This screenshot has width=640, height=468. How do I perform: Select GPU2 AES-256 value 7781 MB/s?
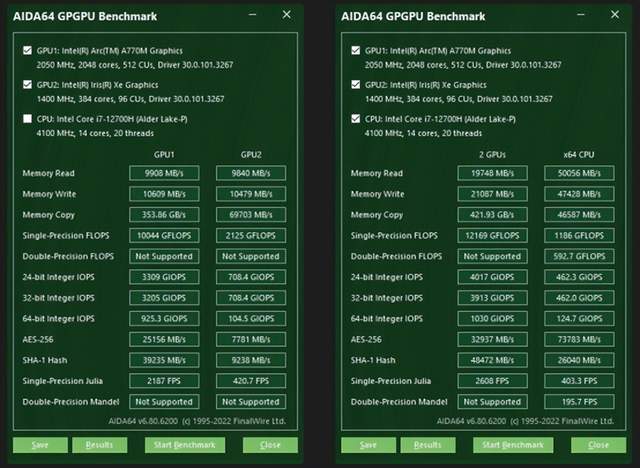click(251, 339)
